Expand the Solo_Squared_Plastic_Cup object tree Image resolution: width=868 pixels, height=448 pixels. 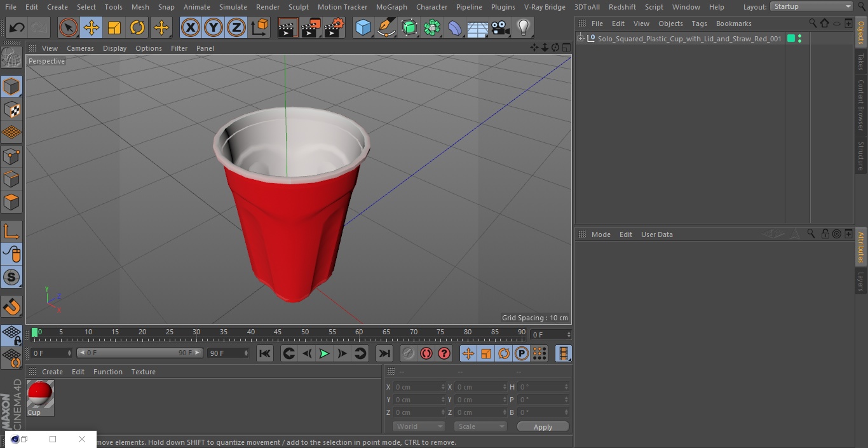pos(580,39)
